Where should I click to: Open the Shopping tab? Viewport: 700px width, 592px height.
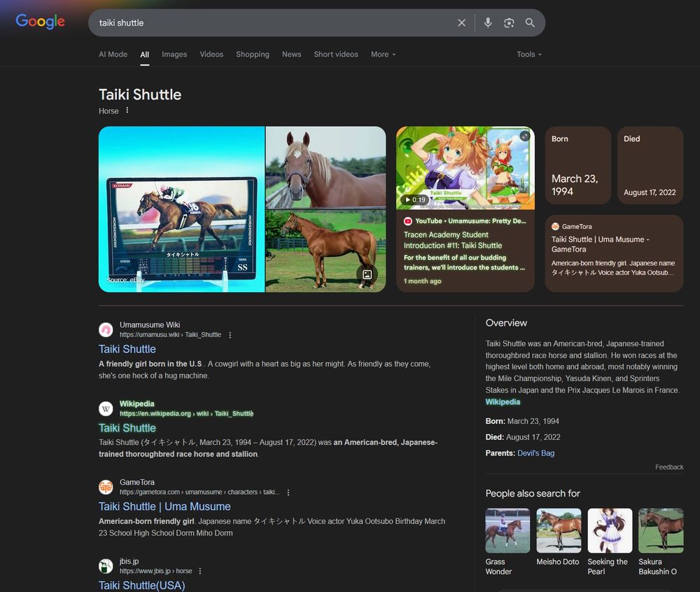coord(253,55)
